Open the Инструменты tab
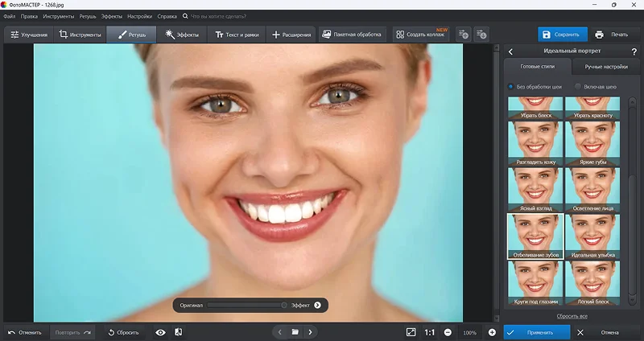Image resolution: width=644 pixels, height=341 pixels. point(80,35)
